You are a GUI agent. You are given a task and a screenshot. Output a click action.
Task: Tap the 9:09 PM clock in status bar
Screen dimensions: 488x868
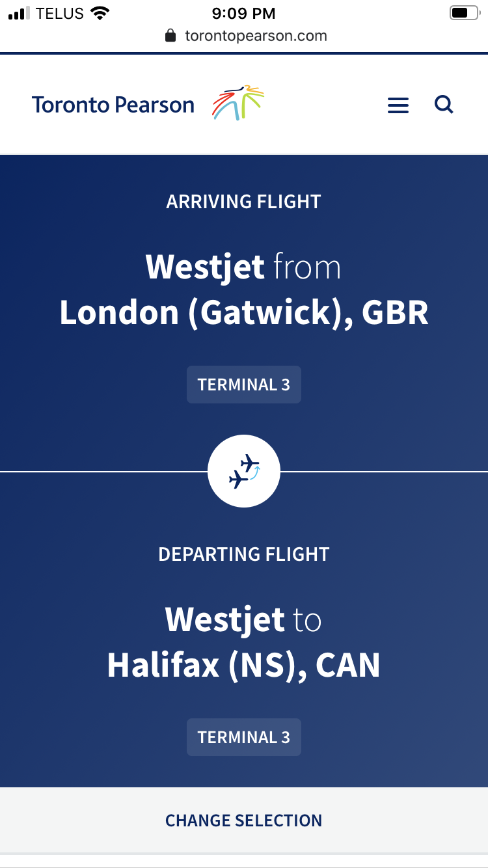pyautogui.click(x=244, y=13)
